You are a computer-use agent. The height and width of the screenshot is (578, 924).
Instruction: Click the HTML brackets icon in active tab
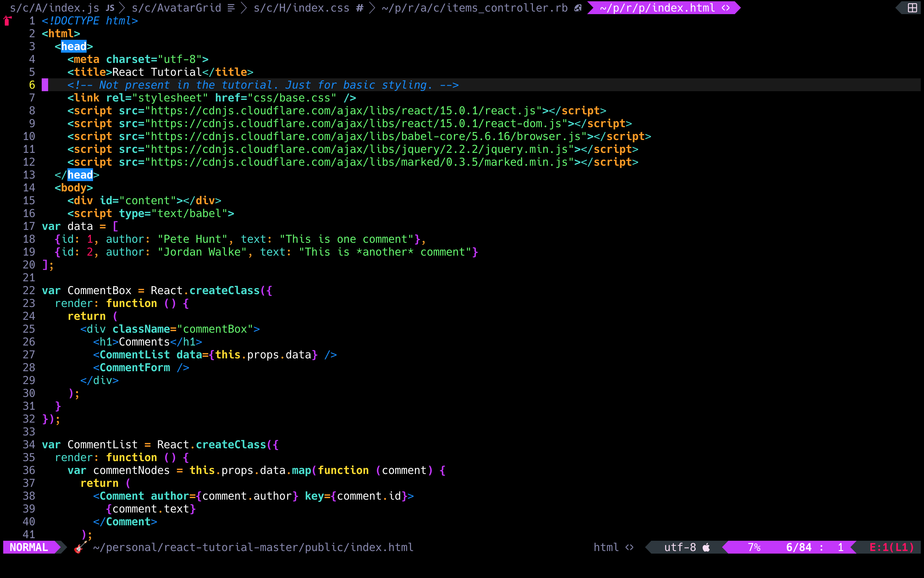[726, 8]
